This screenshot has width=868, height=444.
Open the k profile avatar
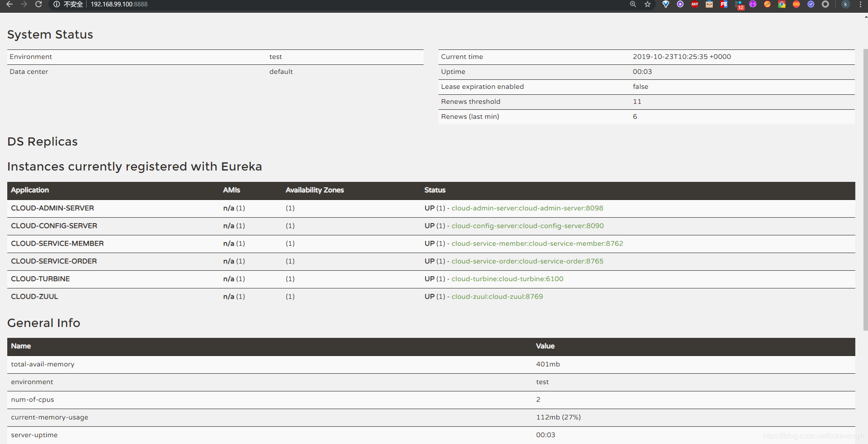(845, 4)
